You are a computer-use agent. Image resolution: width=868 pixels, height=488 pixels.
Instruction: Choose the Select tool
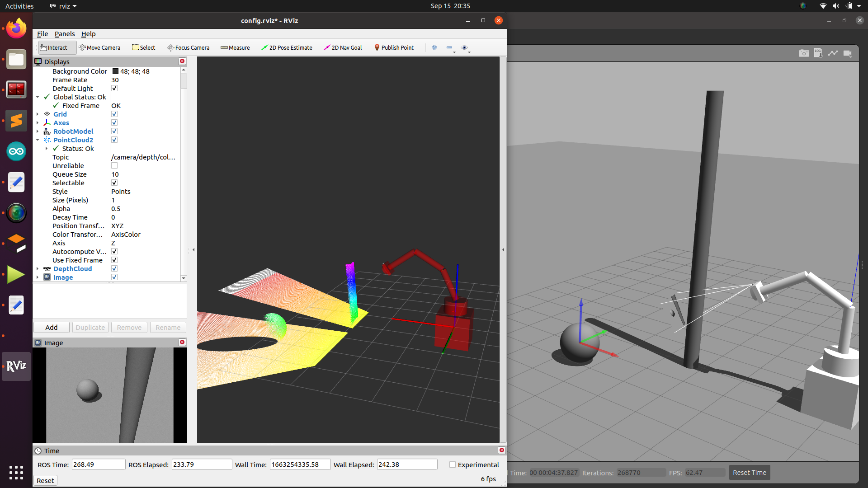coord(144,47)
